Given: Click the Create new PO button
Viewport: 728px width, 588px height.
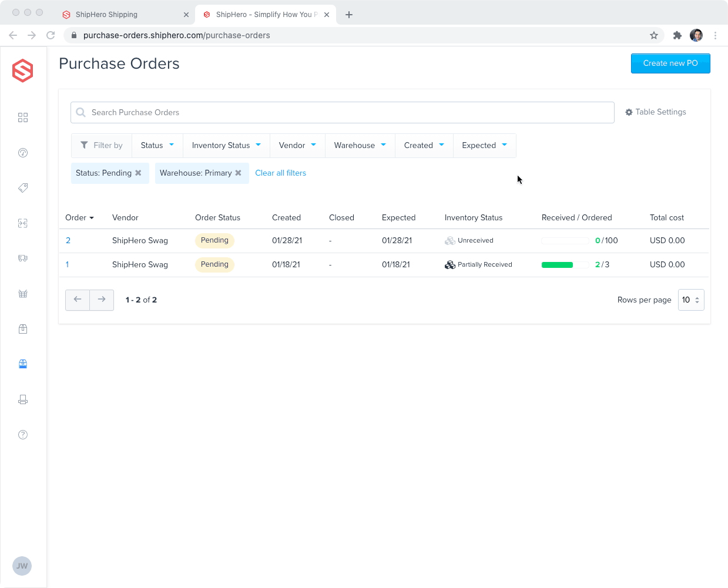Looking at the screenshot, I should (x=670, y=63).
